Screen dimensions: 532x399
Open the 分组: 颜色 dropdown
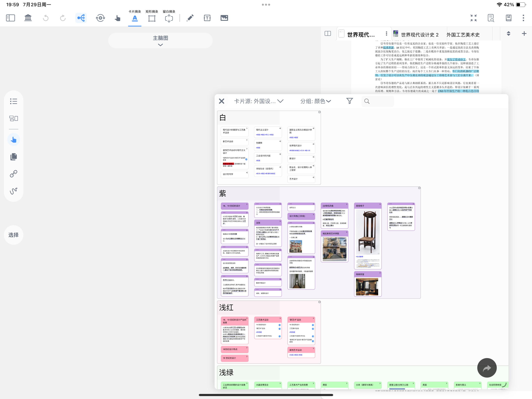(315, 101)
